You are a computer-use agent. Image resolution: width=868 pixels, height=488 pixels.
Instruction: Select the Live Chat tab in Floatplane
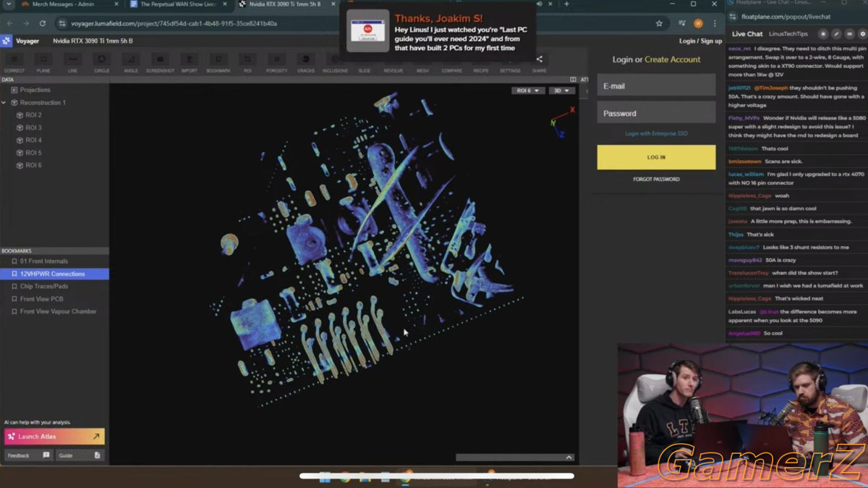[x=747, y=34]
